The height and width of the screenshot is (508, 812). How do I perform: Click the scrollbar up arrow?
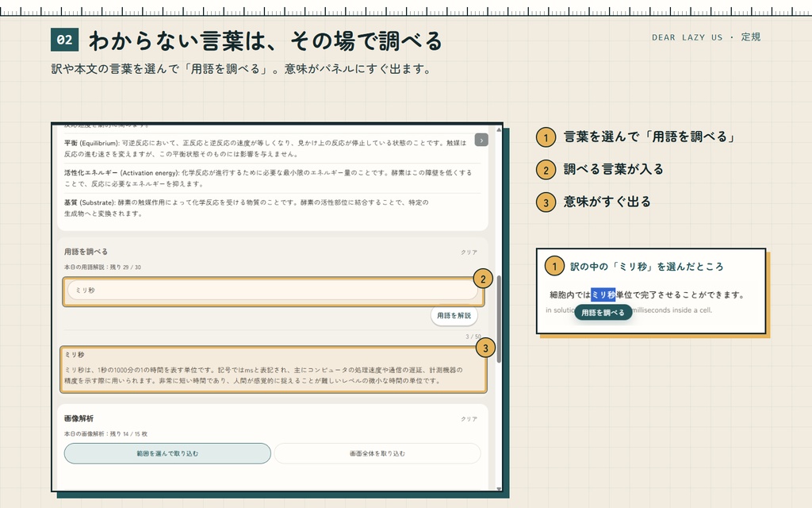pyautogui.click(x=500, y=129)
